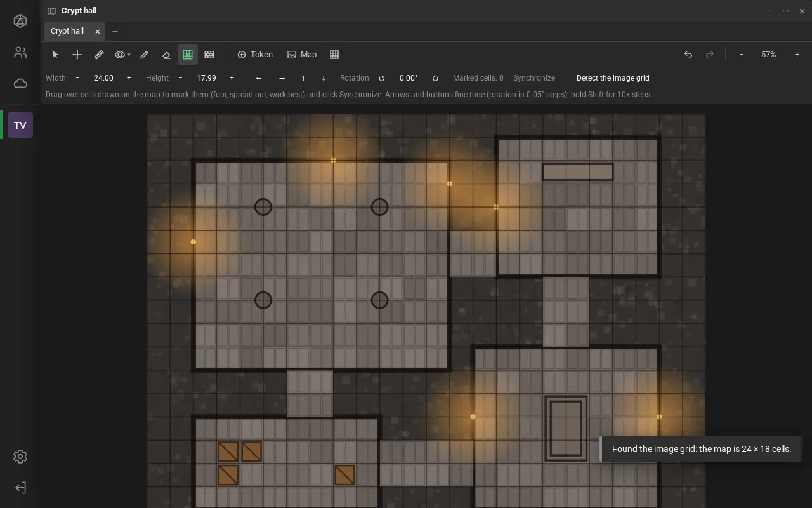Click the Height value field
Screen dimensions: 812x508
pyautogui.click(x=206, y=78)
